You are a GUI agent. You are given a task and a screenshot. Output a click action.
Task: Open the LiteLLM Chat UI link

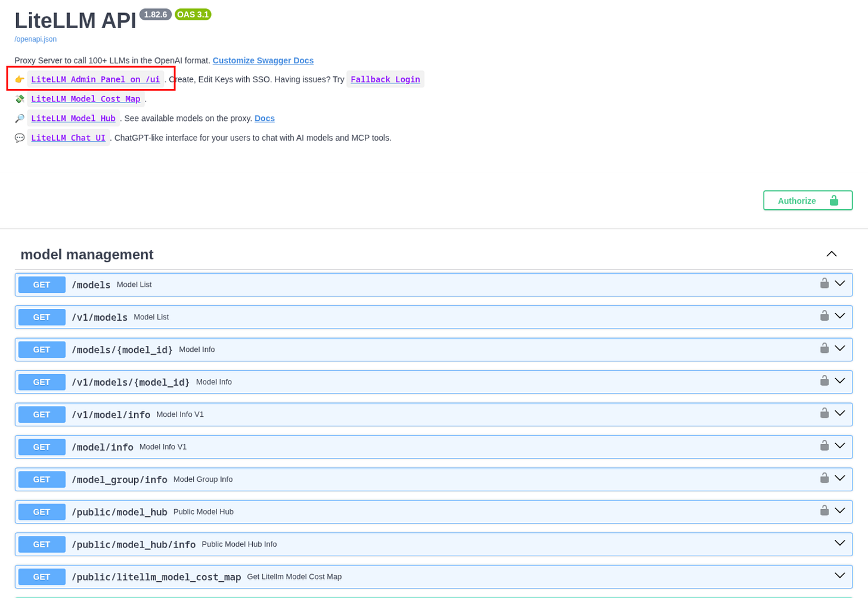pyautogui.click(x=68, y=138)
